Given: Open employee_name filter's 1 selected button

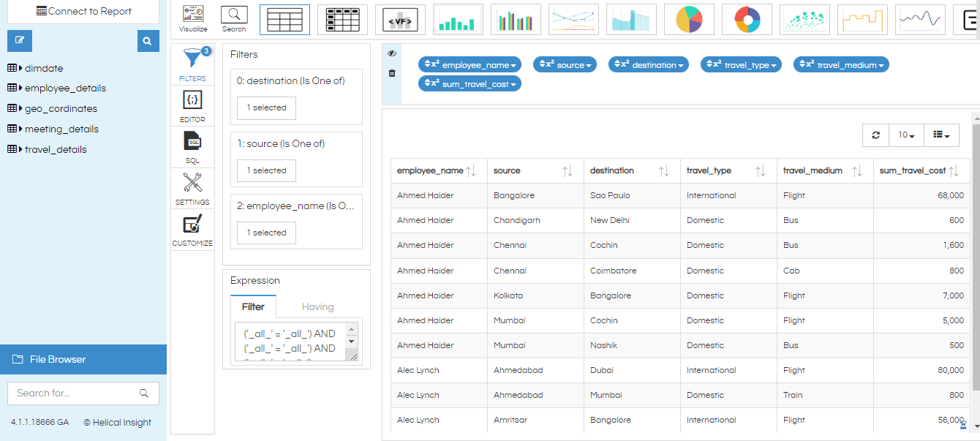Looking at the screenshot, I should coord(266,233).
